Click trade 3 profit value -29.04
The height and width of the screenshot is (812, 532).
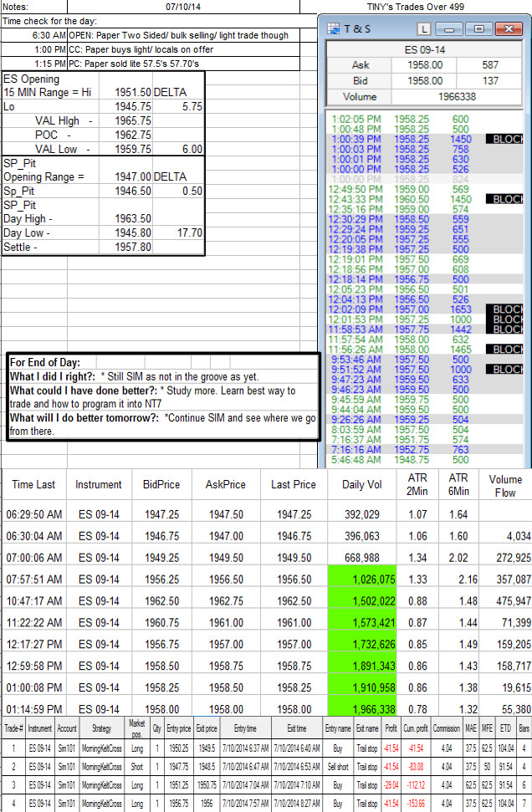391,785
